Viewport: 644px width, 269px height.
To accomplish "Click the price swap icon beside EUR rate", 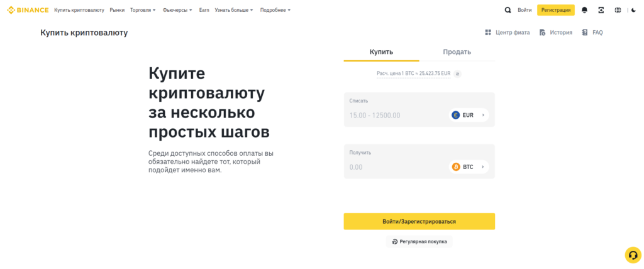I will [457, 74].
